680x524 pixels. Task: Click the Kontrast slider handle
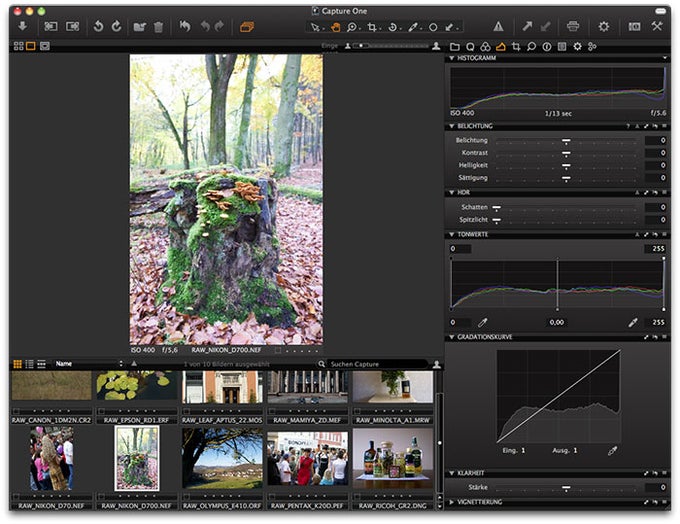tap(566, 154)
